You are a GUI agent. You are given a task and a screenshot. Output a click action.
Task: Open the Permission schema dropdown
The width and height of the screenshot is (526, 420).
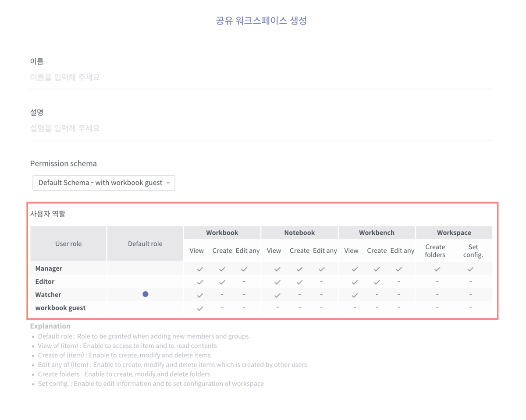104,183
